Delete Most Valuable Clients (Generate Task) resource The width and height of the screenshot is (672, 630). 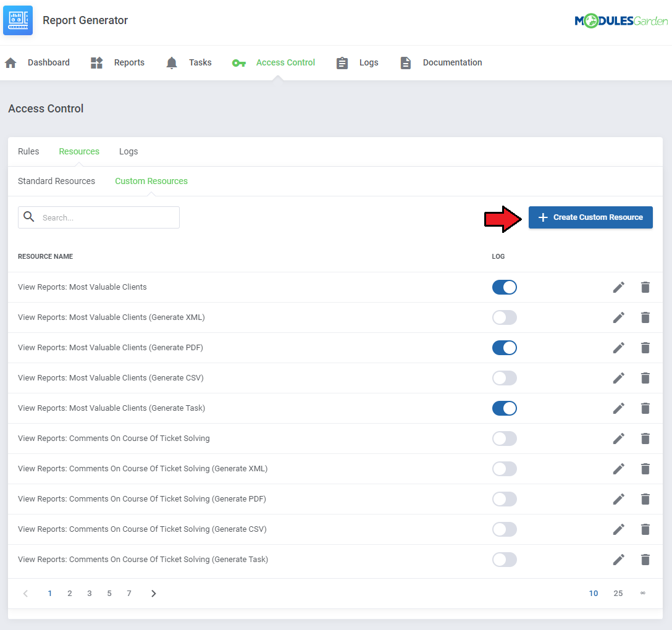click(x=645, y=408)
